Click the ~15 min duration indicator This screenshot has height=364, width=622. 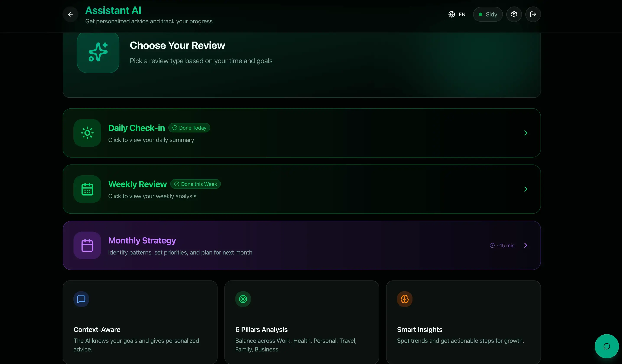tap(502, 245)
